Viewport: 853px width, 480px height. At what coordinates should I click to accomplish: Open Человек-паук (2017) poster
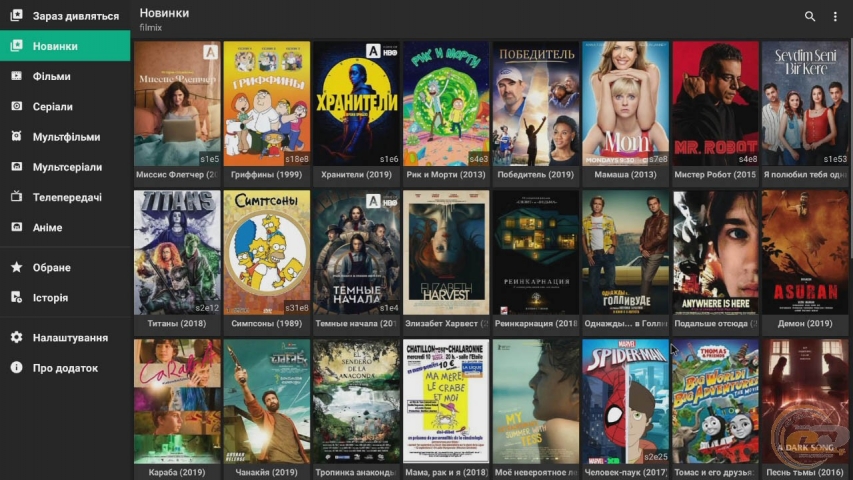(626, 401)
